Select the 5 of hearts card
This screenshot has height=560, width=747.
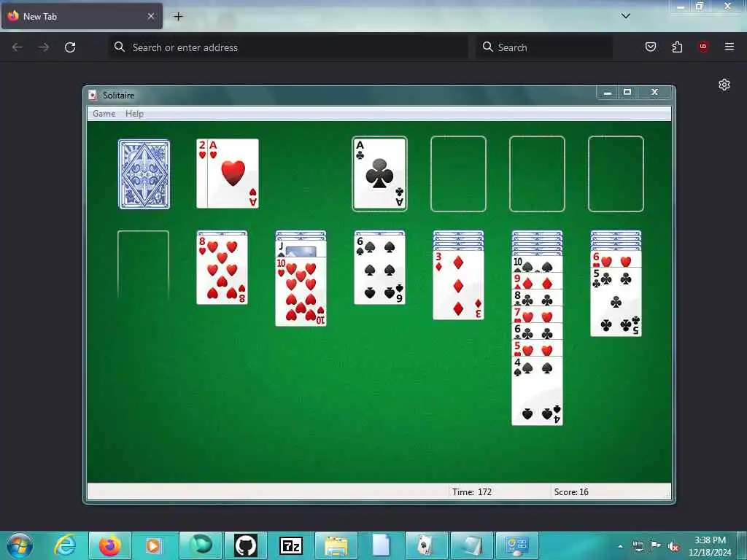(x=537, y=348)
